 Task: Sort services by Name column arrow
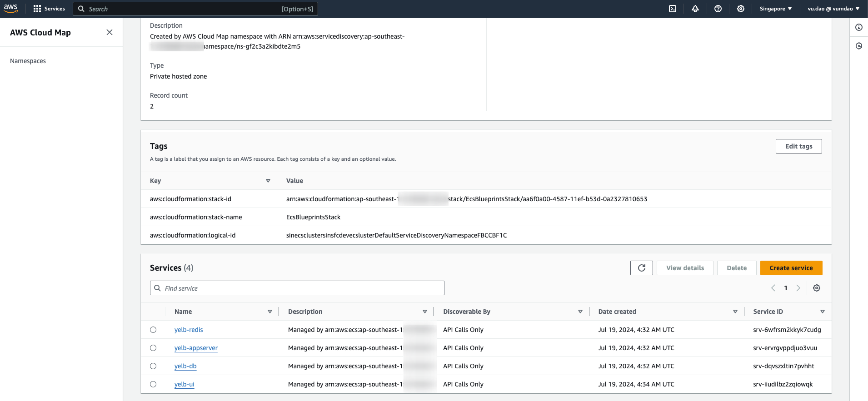point(270,312)
